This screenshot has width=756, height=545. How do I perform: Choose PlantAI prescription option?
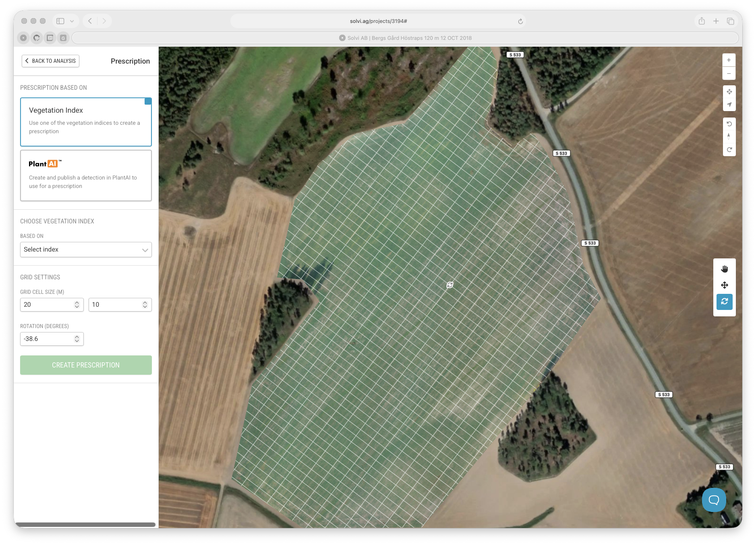point(86,175)
